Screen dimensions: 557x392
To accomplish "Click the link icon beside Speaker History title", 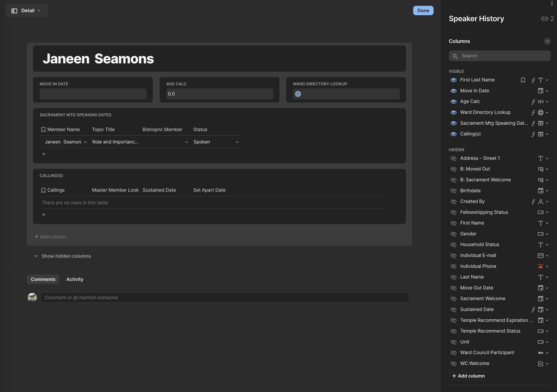I will 544,19.
